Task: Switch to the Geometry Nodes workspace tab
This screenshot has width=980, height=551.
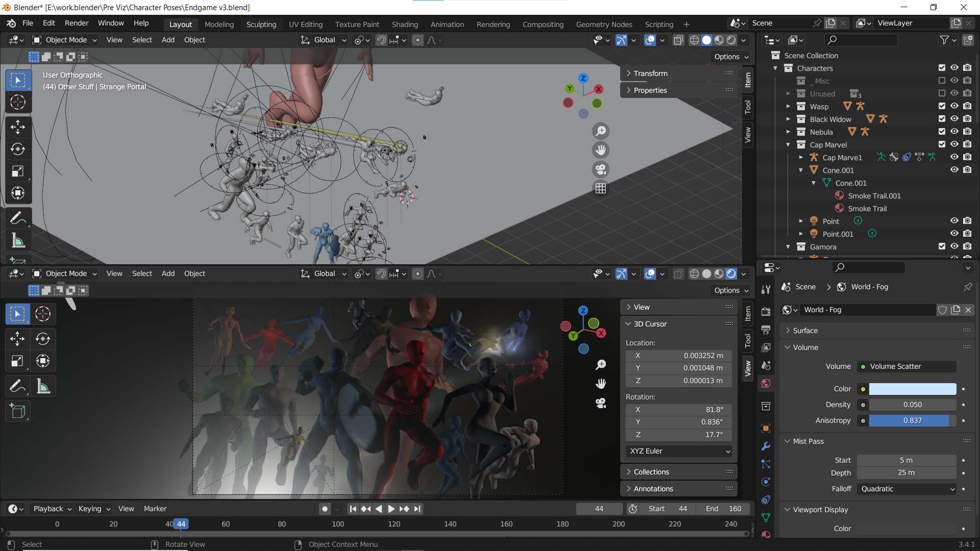Action: click(604, 24)
